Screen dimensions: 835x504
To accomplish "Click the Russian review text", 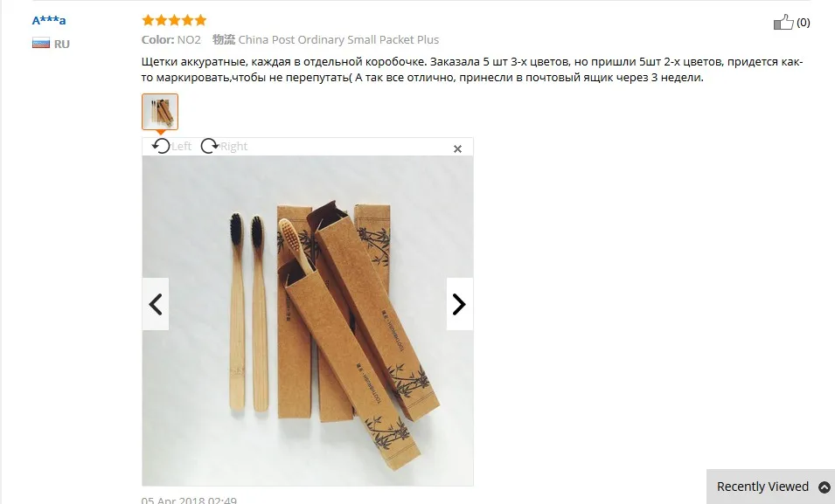I will coord(472,70).
